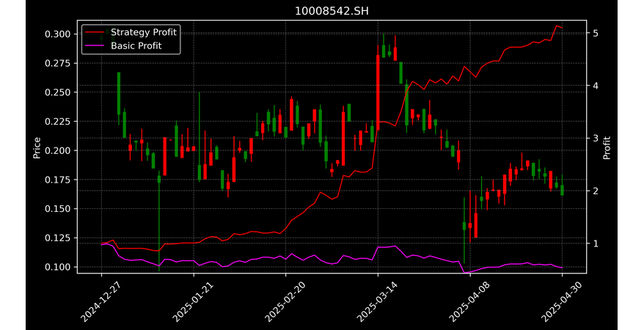Click the 0.300 price tick label
The height and width of the screenshot is (330, 644).
tap(58, 34)
